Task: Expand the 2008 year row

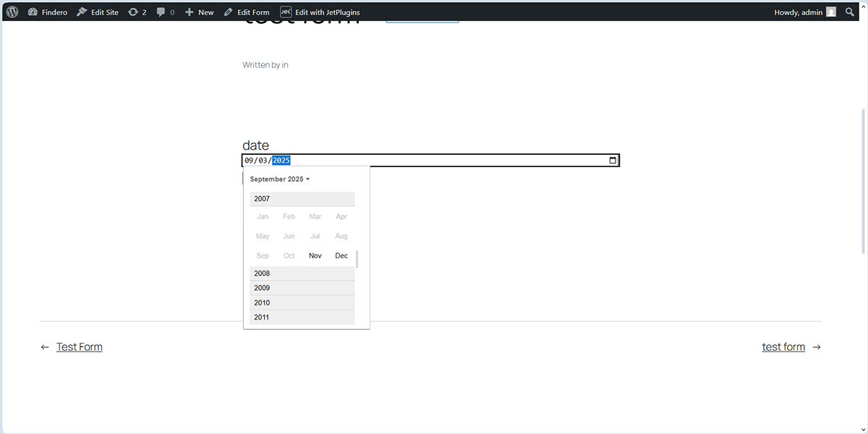Action: click(302, 273)
